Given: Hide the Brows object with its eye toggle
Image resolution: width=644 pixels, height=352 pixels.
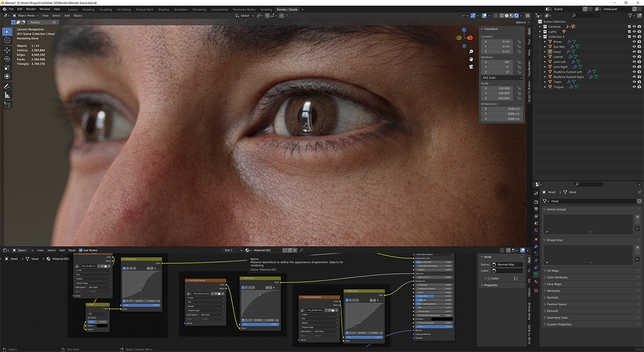Looking at the screenshot, I should (x=634, y=42).
